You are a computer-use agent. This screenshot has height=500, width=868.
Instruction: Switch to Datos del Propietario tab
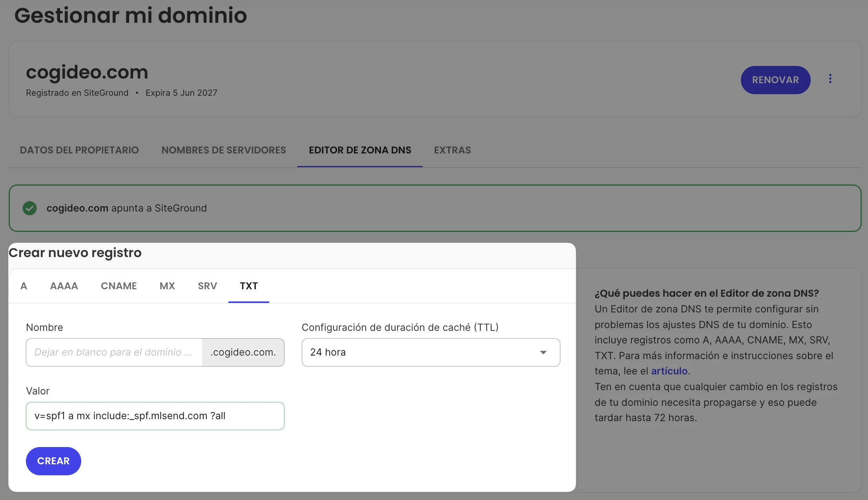point(79,150)
